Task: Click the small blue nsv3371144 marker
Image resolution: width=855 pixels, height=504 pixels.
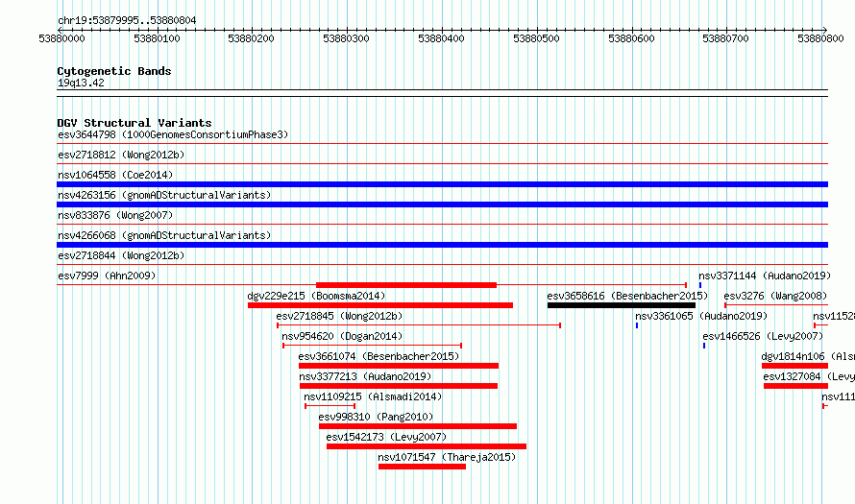Action: [x=700, y=285]
